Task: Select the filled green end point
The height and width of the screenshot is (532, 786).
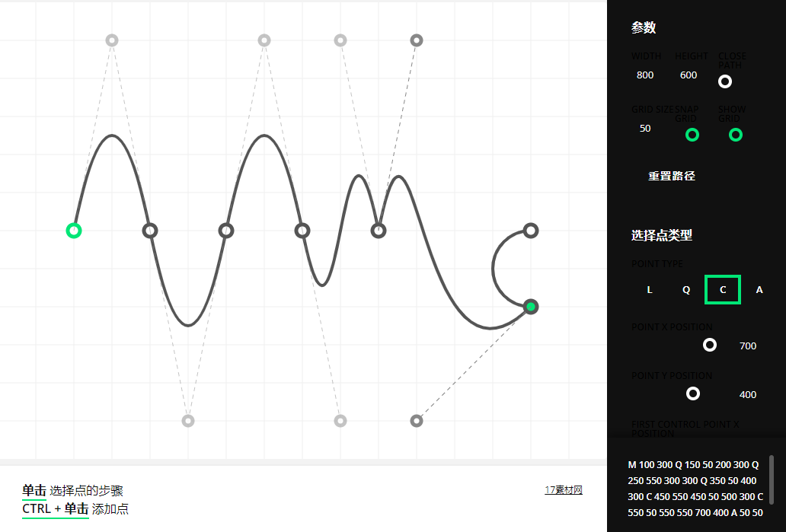Action: tap(531, 307)
